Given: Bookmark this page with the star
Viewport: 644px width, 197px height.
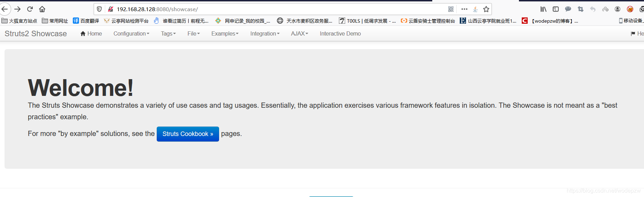Looking at the screenshot, I should [x=486, y=9].
